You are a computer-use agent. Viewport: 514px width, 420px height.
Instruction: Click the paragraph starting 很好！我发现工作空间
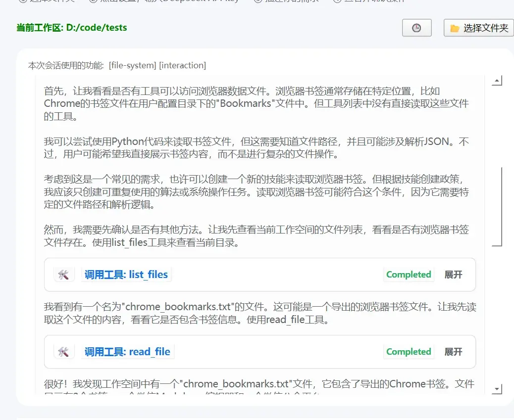tap(259, 386)
